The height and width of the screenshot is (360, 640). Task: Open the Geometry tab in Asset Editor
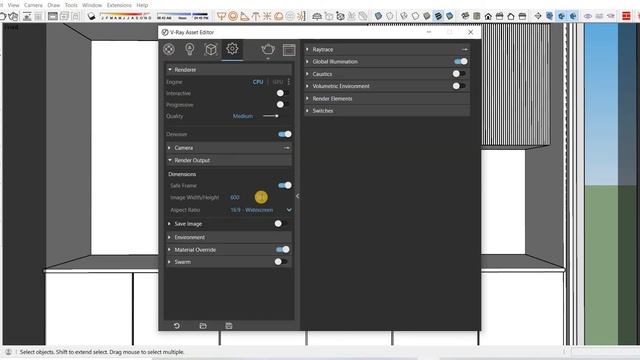click(211, 49)
